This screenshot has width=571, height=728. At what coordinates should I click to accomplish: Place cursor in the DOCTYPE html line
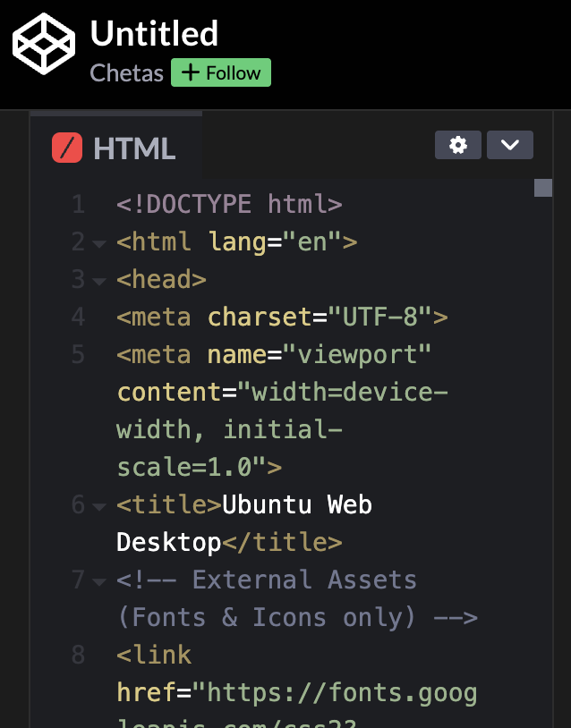pos(229,205)
